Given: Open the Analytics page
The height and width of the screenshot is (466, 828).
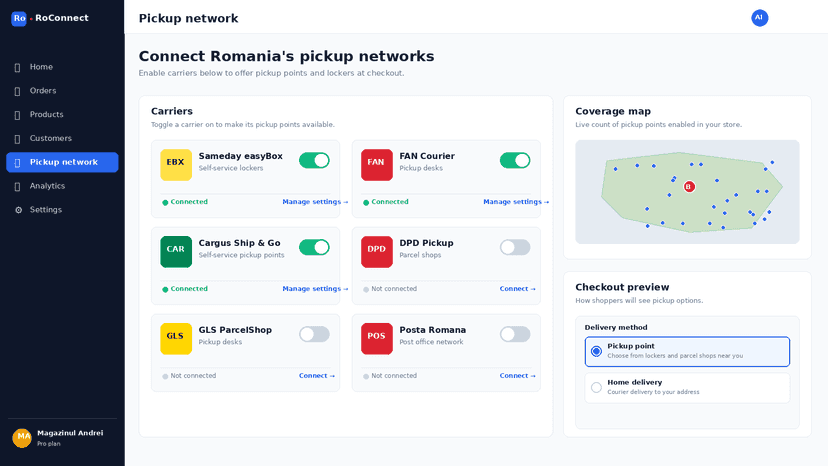Looking at the screenshot, I should (62, 186).
